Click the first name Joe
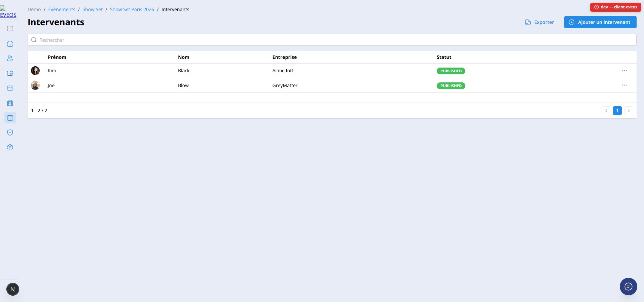Image resolution: width=644 pixels, height=302 pixels. coord(51,85)
